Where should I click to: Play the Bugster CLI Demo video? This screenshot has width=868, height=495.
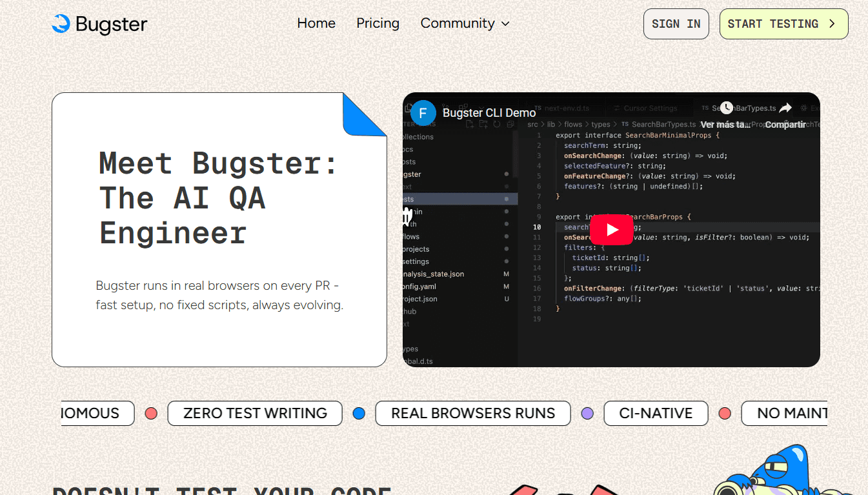(x=611, y=230)
